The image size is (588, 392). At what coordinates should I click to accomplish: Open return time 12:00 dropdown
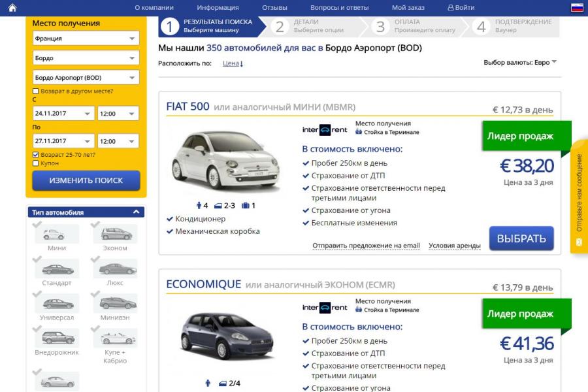(x=118, y=141)
